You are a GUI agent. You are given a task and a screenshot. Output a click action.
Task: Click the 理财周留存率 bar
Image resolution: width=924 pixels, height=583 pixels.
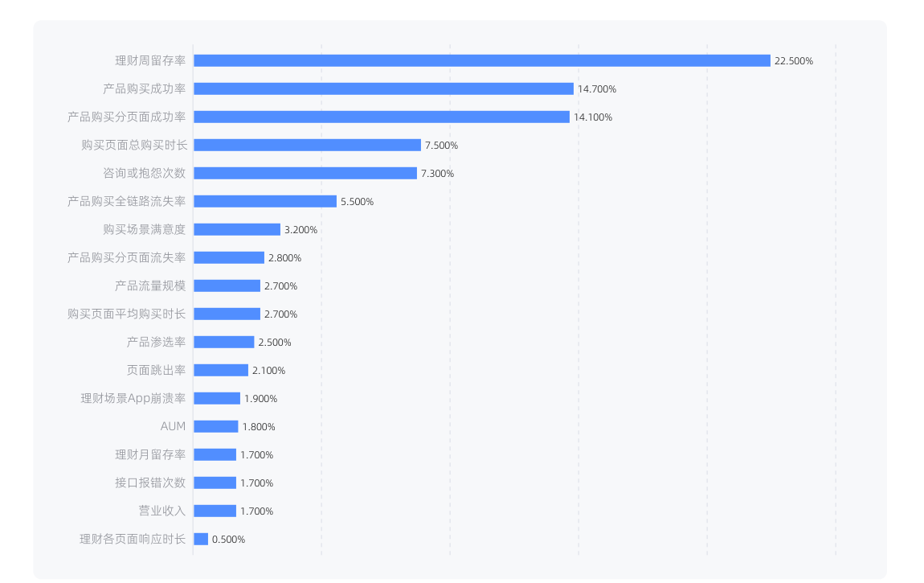[x=482, y=61]
